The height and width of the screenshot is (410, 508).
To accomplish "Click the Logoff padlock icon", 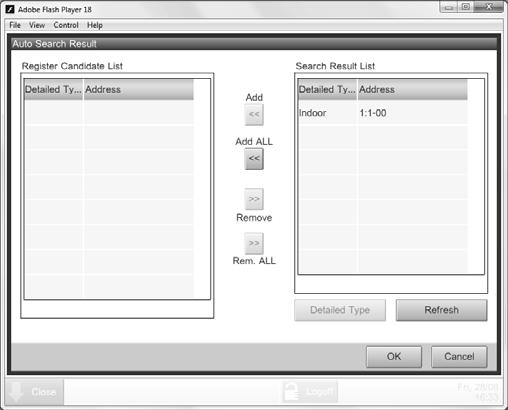I will tap(291, 392).
